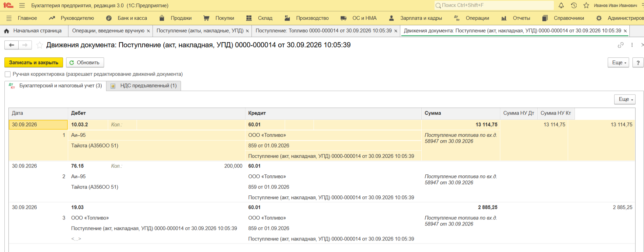
Task: Open the Продажи menu
Action: click(x=175, y=18)
